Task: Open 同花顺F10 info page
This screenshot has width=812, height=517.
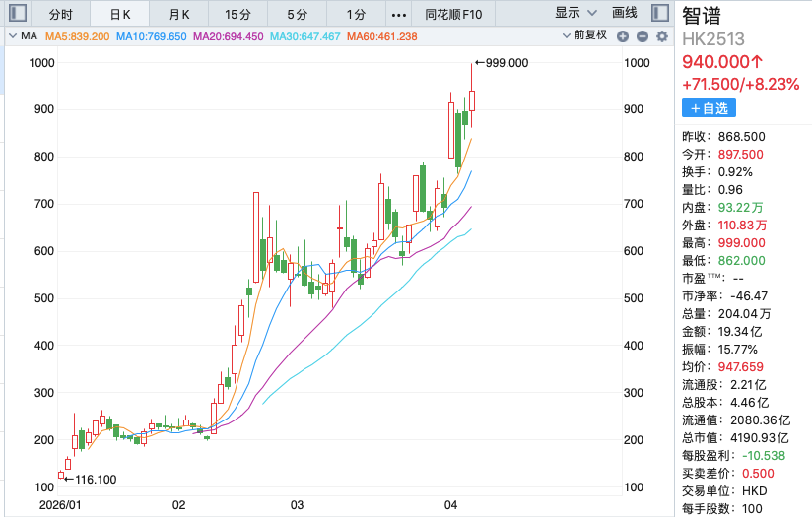Action: pos(453,15)
